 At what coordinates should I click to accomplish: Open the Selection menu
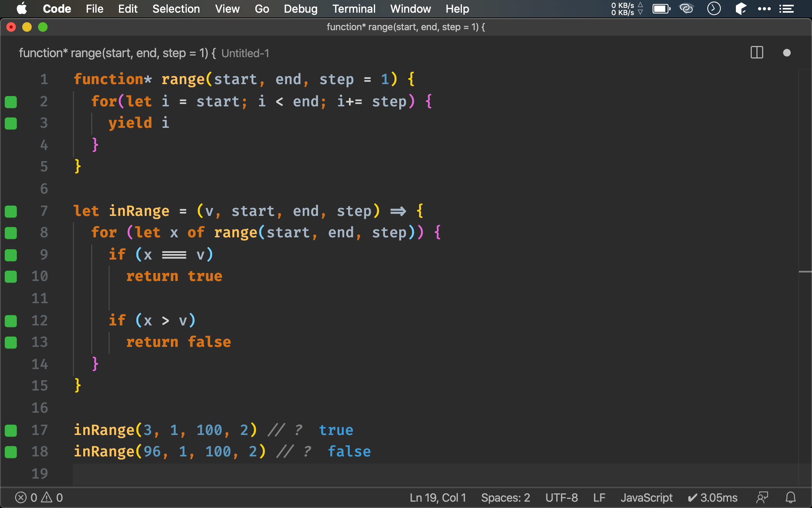(176, 9)
